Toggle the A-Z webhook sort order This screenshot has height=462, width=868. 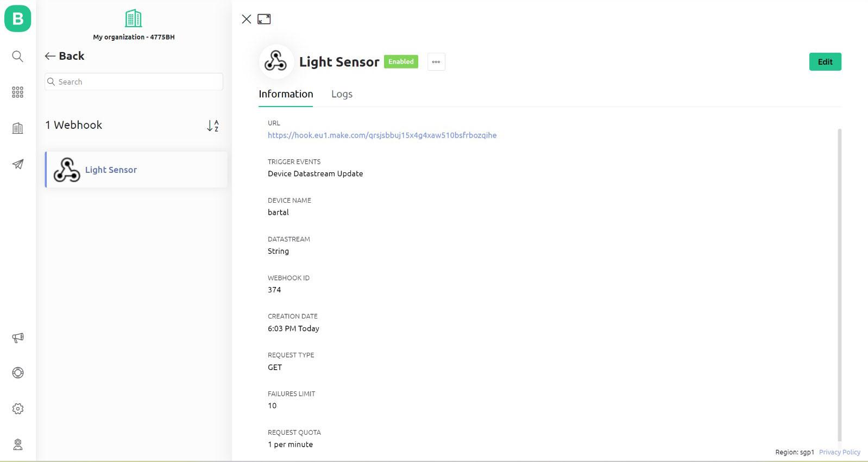click(213, 126)
